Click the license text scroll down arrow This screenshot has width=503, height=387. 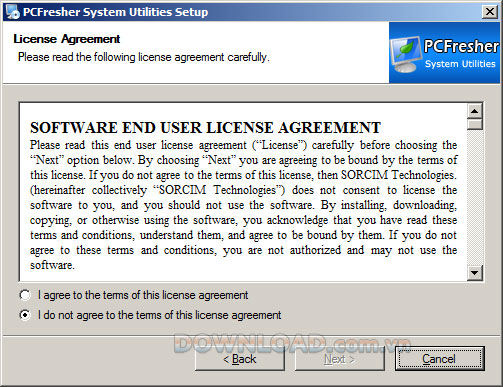475,273
